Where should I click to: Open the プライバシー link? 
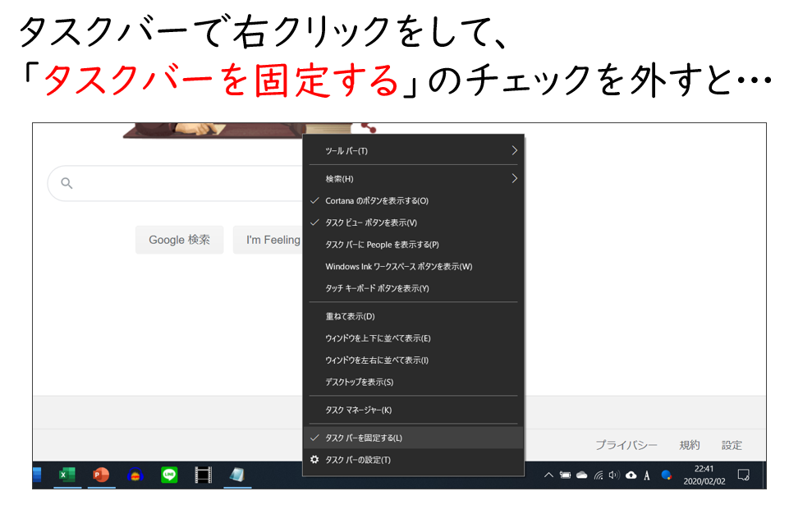(x=626, y=445)
